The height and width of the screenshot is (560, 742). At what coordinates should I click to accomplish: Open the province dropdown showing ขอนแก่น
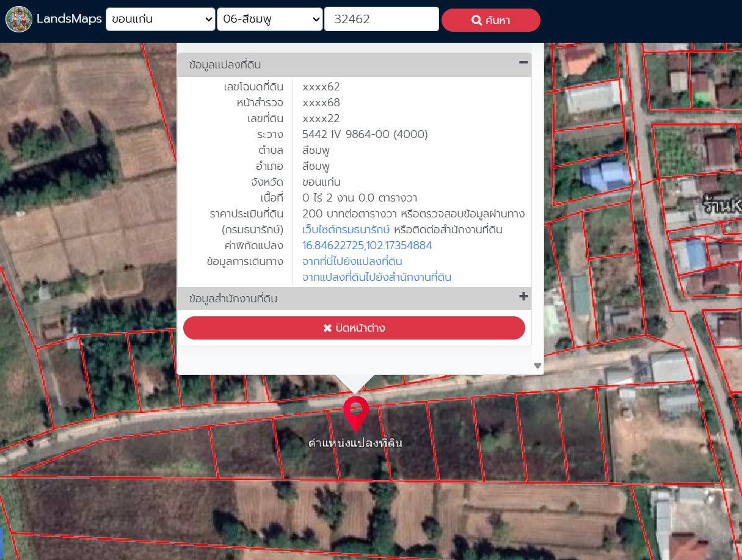coord(160,19)
